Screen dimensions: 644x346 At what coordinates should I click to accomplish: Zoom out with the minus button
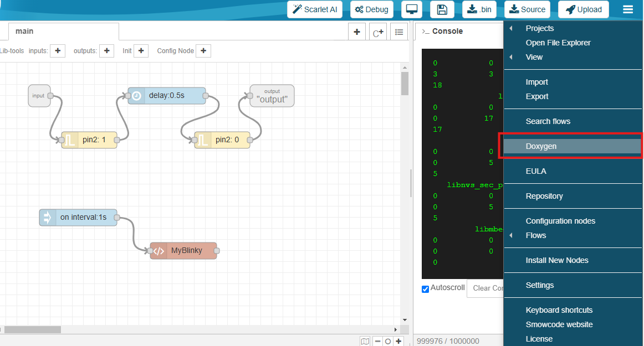pos(377,341)
